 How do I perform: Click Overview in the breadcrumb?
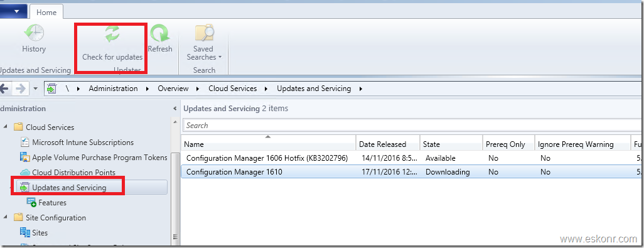[173, 89]
